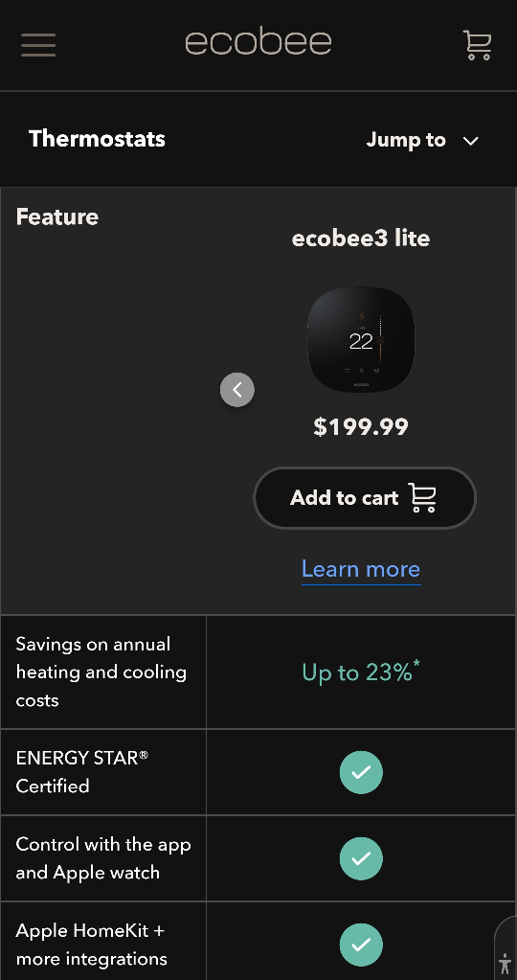The height and width of the screenshot is (980, 517).
Task: Click ENERGY STAR Certified checkmark icon
Action: (x=361, y=772)
